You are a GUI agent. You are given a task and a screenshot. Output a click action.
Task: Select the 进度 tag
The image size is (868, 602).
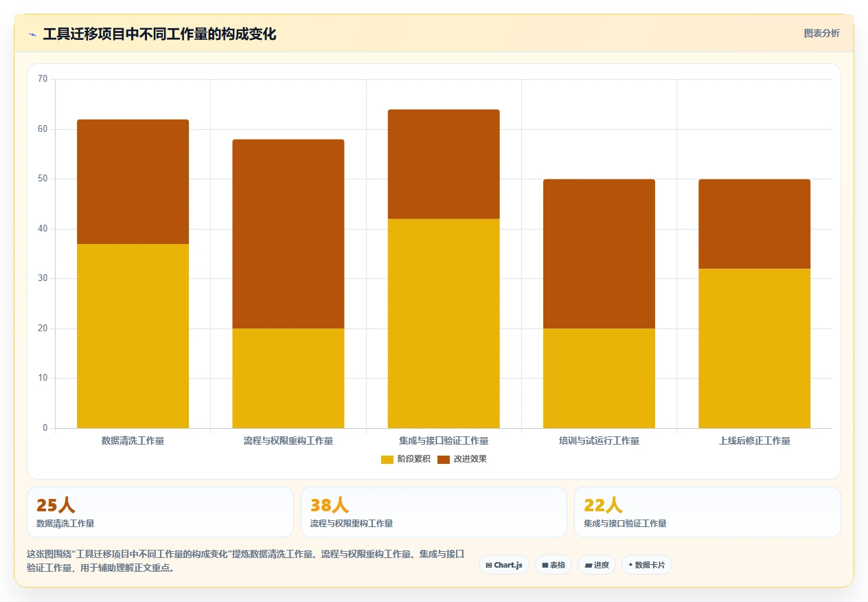(597, 565)
